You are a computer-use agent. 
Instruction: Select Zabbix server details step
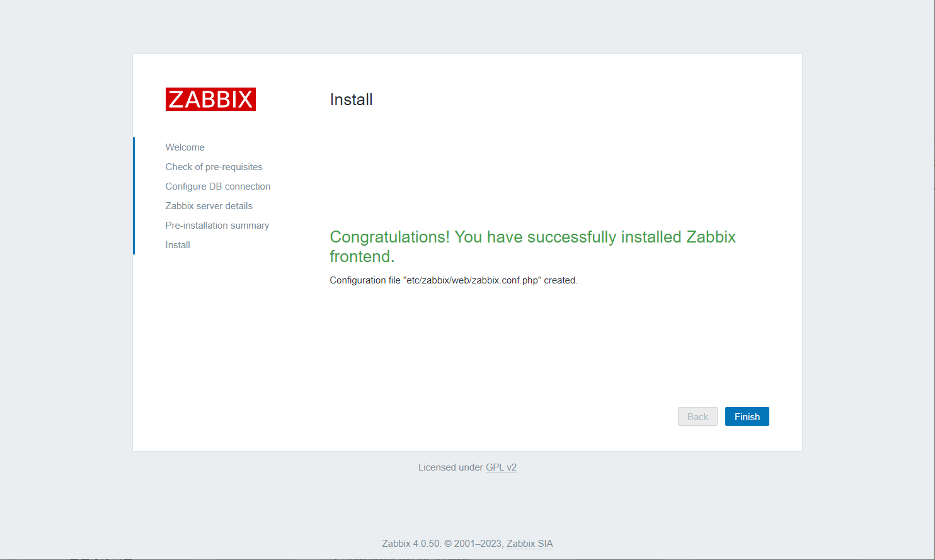click(209, 206)
